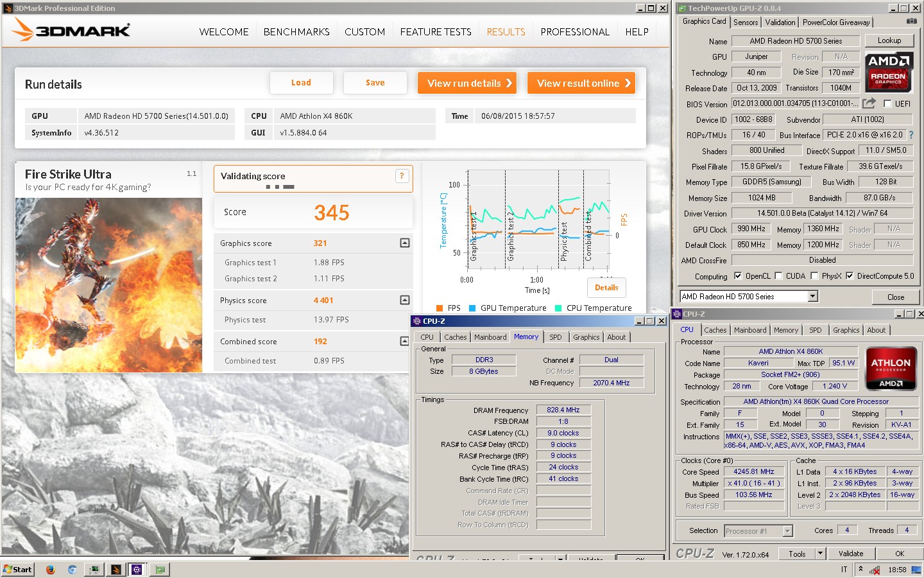Click the CPU-Z taskbar button
This screenshot has height=578, width=924.
[x=137, y=569]
